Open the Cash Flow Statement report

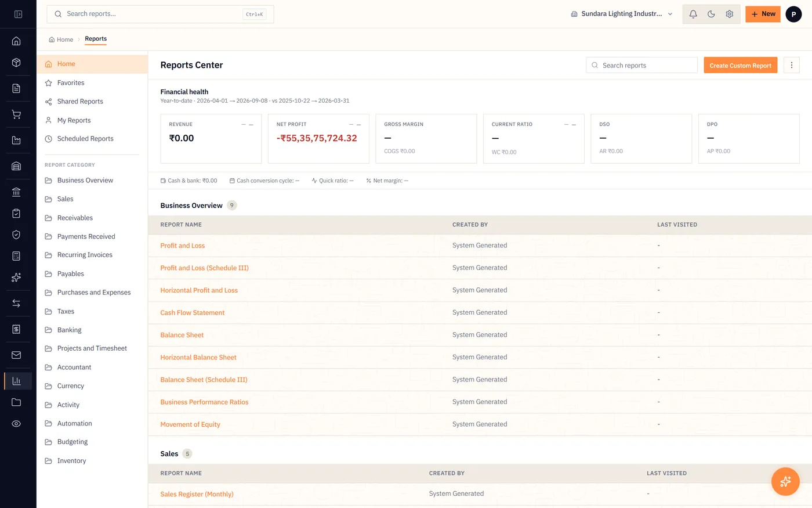point(193,312)
